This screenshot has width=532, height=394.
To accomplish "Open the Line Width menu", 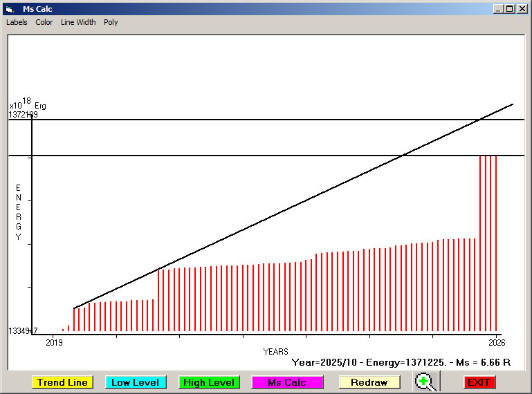I will point(78,22).
